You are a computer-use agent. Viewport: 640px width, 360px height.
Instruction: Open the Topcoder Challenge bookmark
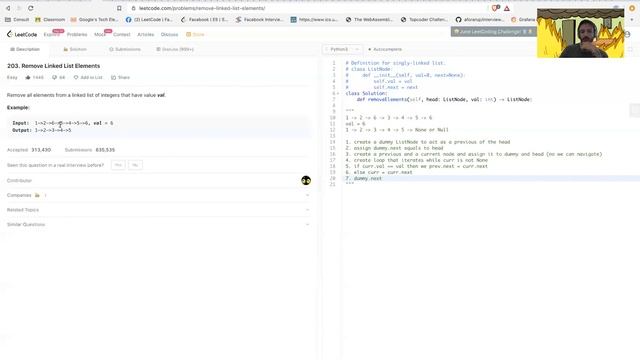424,19
